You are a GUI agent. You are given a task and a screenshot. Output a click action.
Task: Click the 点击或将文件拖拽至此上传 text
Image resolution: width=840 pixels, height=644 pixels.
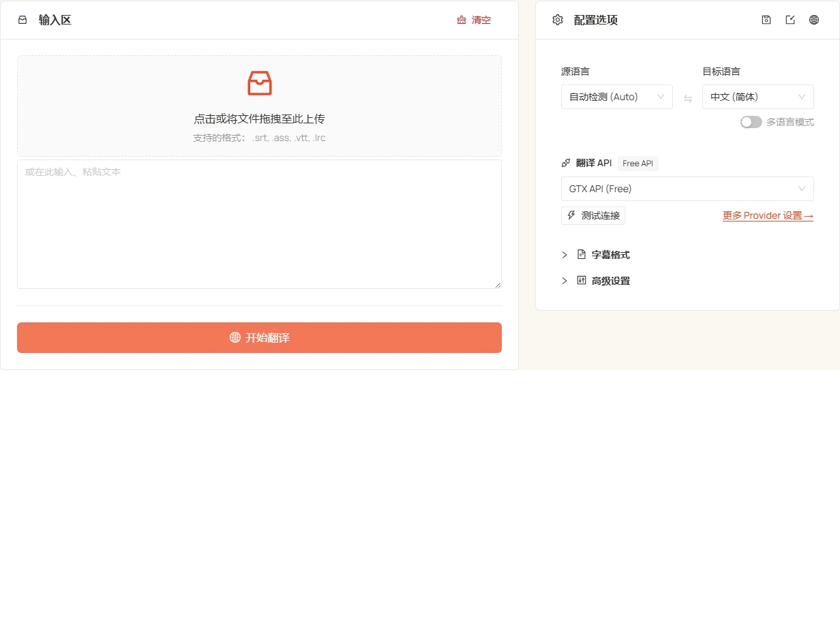[x=259, y=119]
